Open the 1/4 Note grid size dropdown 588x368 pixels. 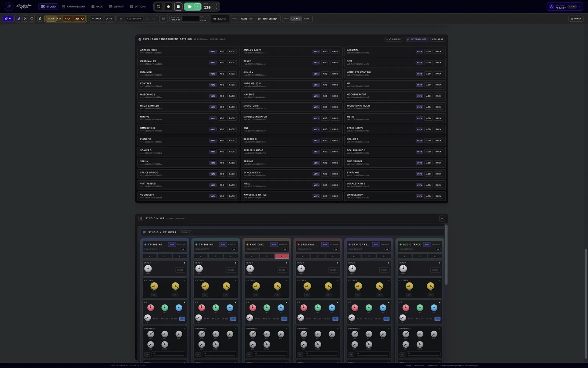(268, 18)
